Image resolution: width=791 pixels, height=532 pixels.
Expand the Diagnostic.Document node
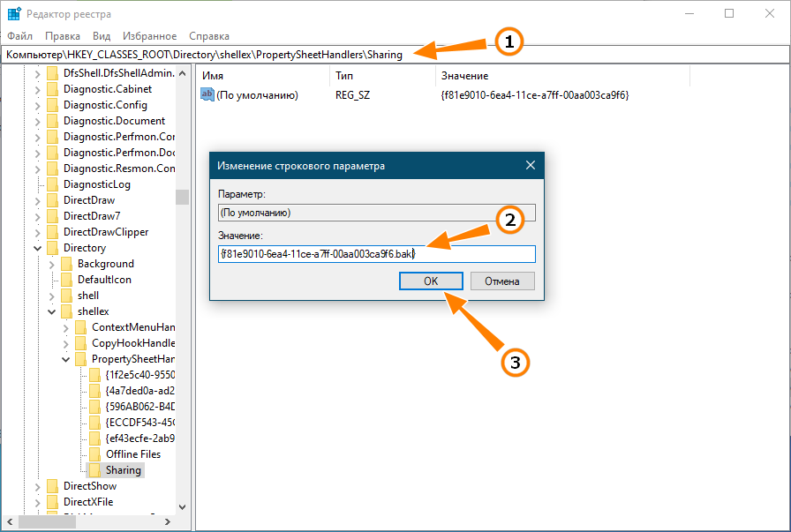coord(37,122)
